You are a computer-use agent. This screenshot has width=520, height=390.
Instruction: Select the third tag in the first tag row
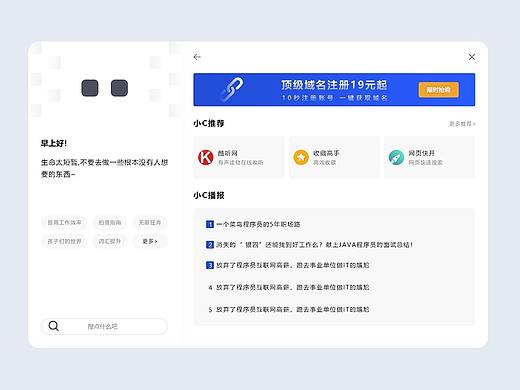[x=150, y=222]
